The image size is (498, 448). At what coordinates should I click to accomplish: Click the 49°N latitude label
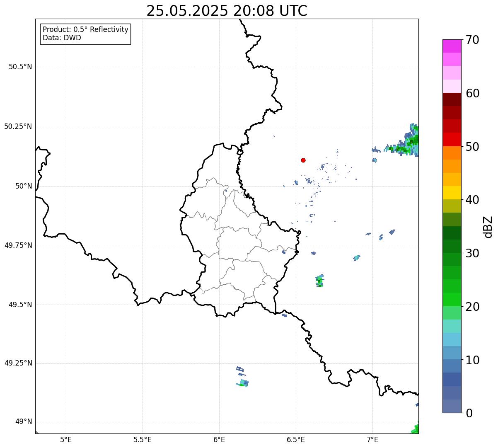(x=24, y=421)
